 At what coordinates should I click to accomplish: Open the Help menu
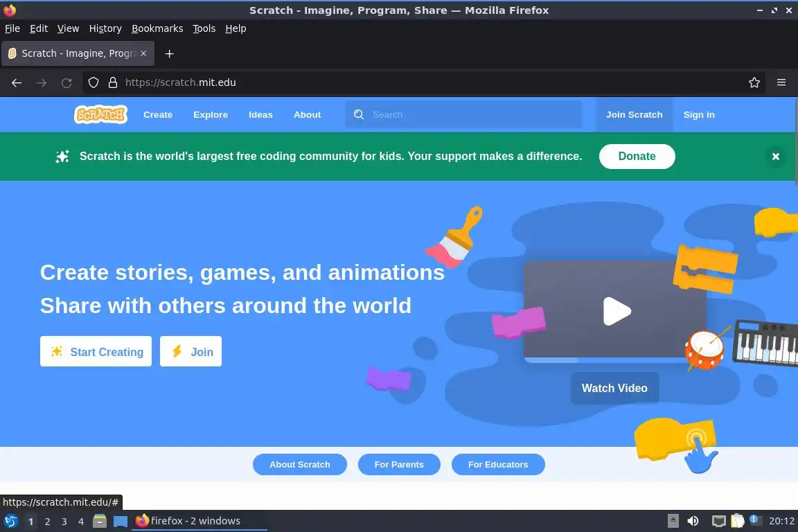tap(236, 28)
